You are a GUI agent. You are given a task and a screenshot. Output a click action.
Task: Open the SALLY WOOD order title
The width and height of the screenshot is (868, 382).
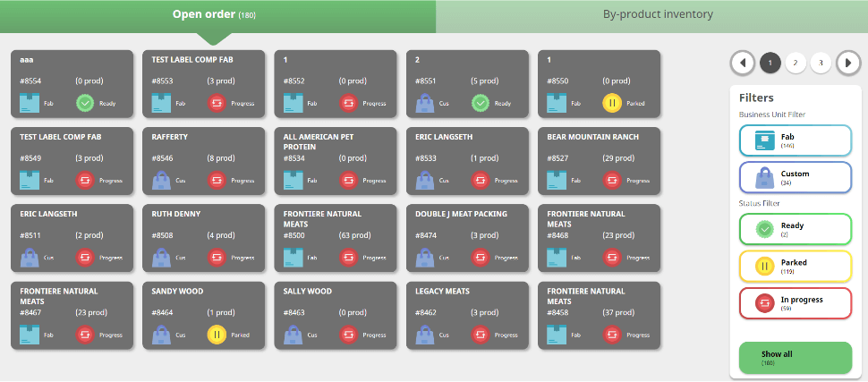309,292
